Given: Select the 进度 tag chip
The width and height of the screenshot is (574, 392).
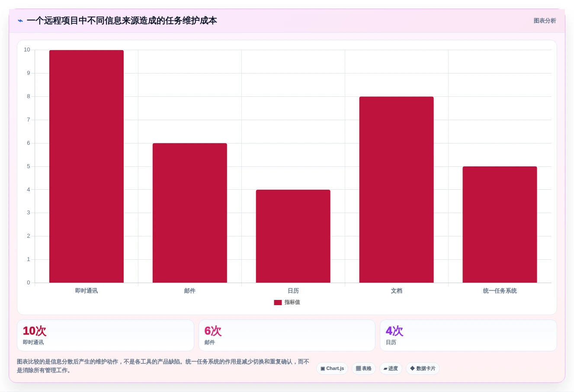Looking at the screenshot, I should 391,369.
